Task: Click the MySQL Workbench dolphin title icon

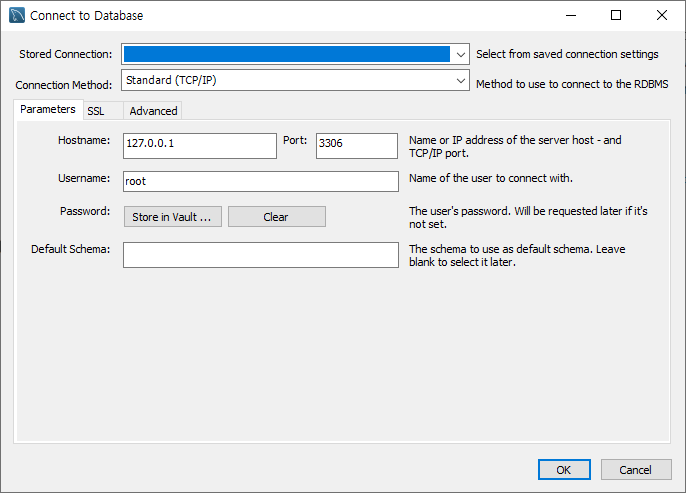Action: point(17,15)
